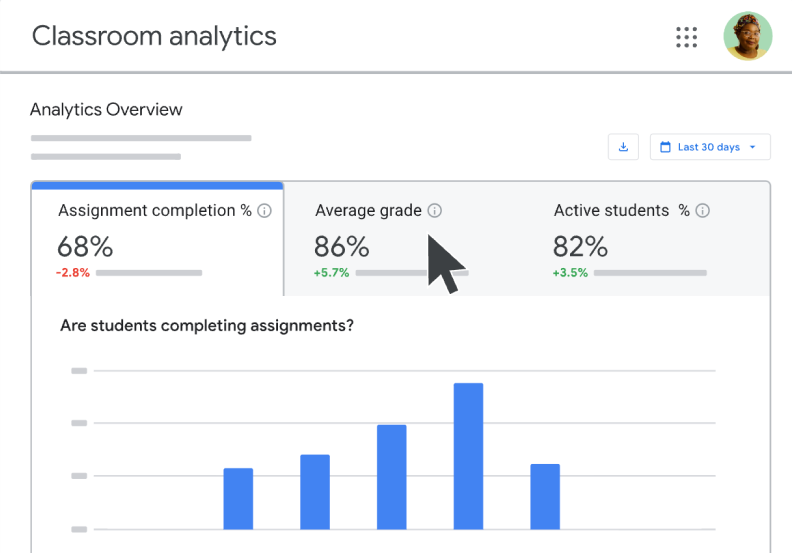Click the Classroom analytics title

pos(154,36)
